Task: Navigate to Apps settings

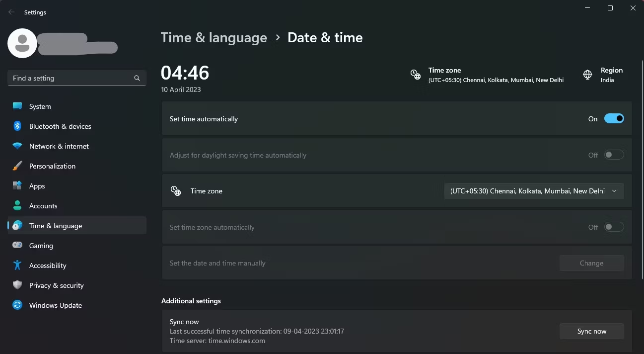Action: coord(77,186)
